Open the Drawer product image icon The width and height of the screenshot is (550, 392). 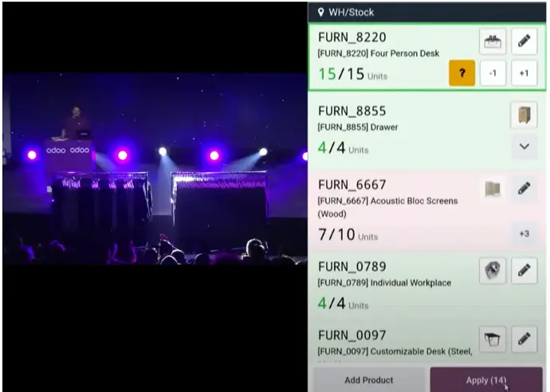click(524, 115)
